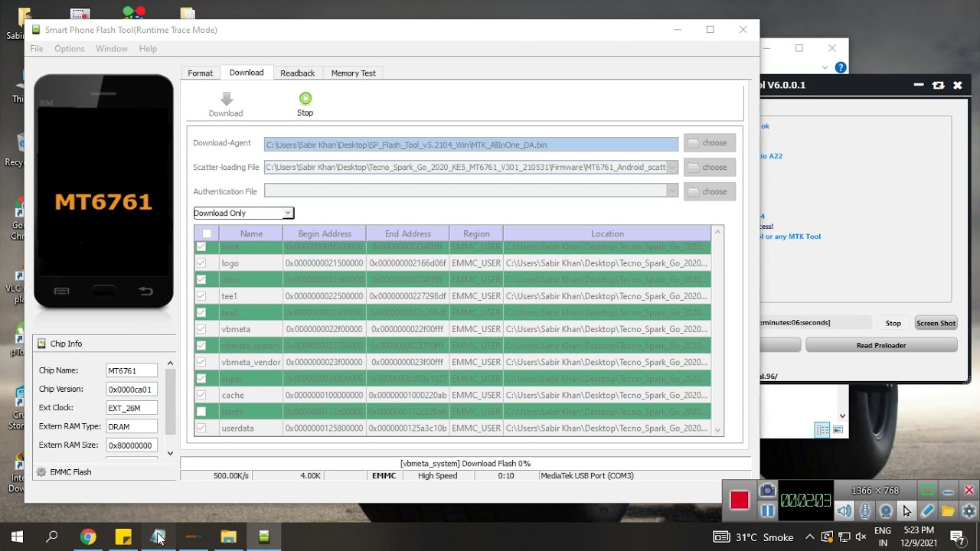The image size is (980, 551).
Task: Switch to the Readback tab
Action: click(x=297, y=73)
